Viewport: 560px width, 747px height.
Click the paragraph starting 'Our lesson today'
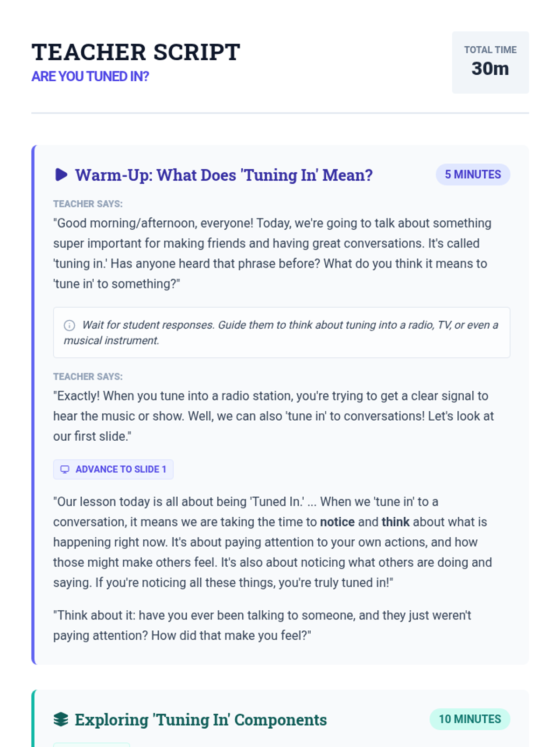click(x=272, y=542)
